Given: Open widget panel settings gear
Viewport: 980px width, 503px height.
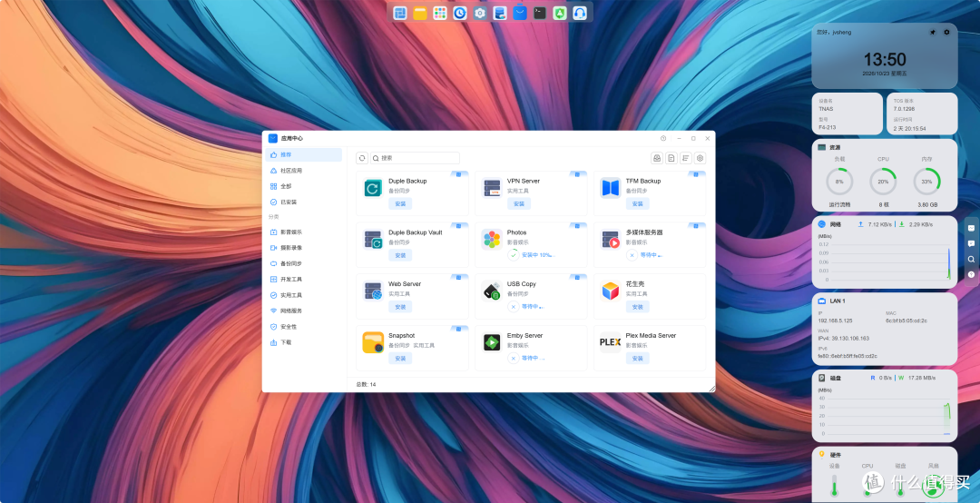Looking at the screenshot, I should 946,32.
